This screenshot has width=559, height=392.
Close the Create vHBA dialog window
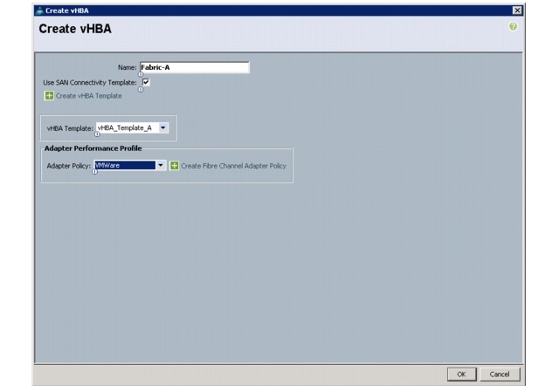[517, 10]
